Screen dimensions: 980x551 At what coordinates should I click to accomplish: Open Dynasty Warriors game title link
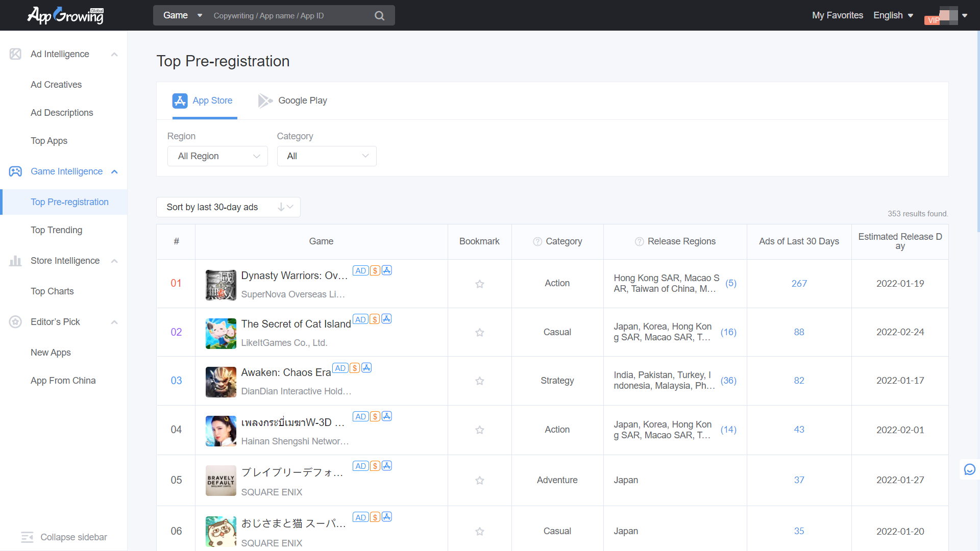[x=295, y=275]
